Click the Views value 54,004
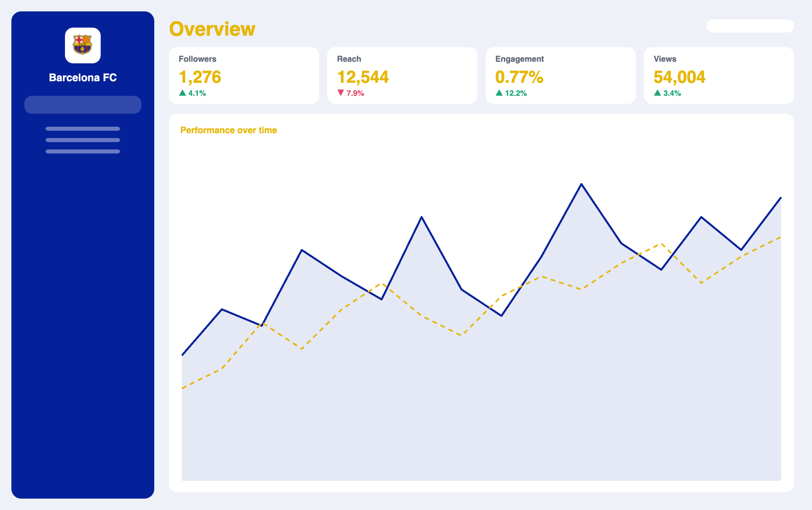 [680, 77]
